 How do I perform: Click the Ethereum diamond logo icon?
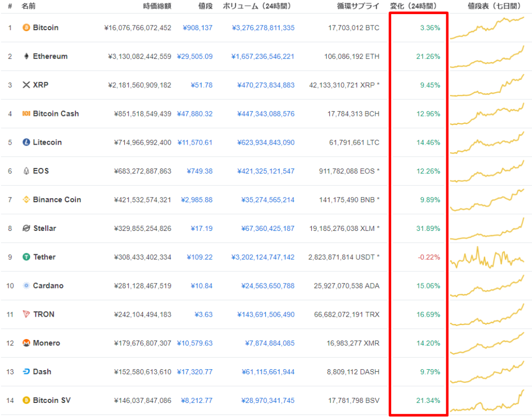[26, 56]
